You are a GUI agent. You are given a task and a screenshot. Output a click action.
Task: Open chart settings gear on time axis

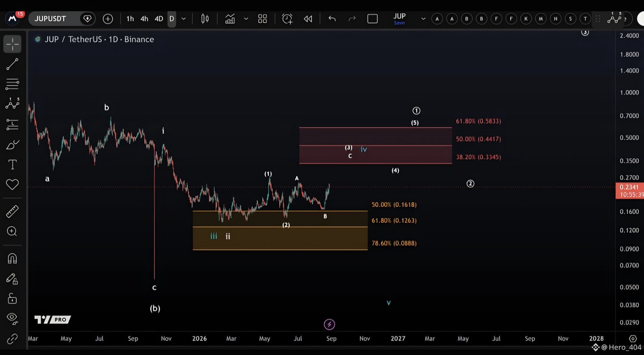point(633,339)
